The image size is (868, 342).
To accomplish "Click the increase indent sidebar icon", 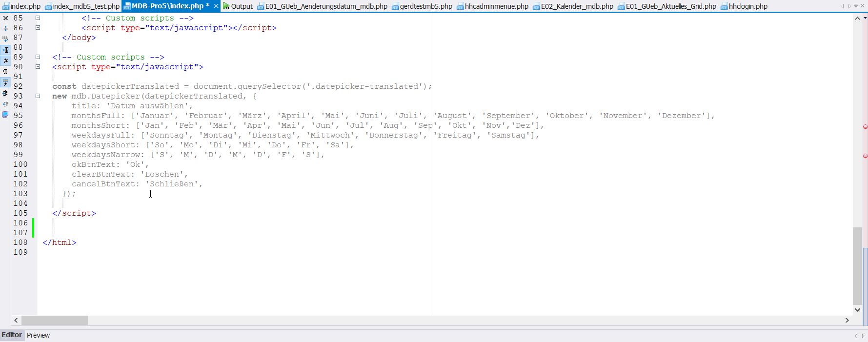I will click(x=5, y=93).
